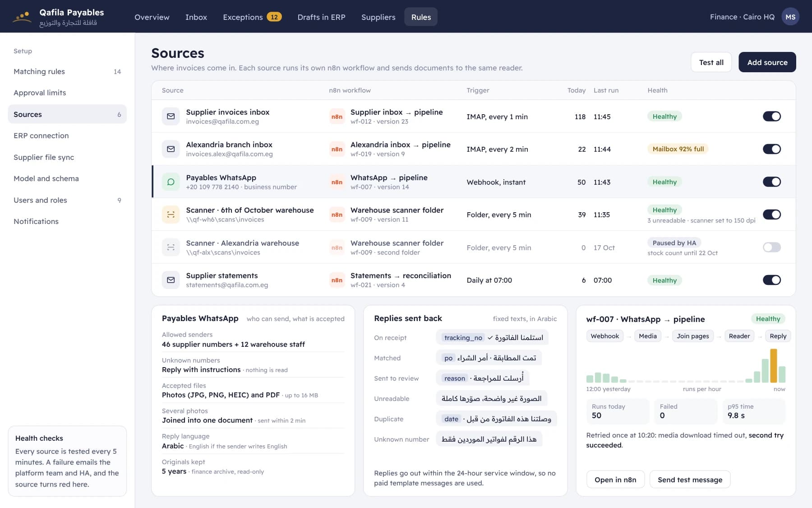The height and width of the screenshot is (508, 812).
Task: Select the Reader pipeline step
Action: (x=739, y=336)
